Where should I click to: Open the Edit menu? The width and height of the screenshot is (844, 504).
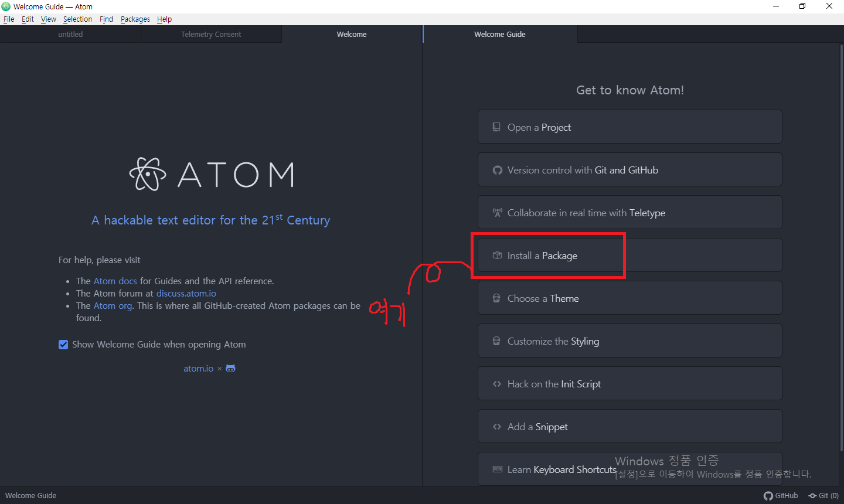[28, 19]
